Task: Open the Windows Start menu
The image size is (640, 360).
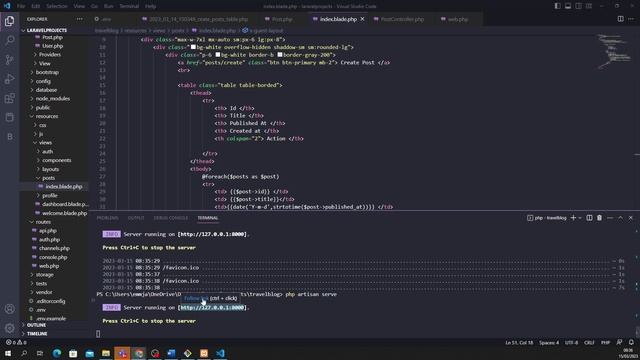Action: [8, 353]
